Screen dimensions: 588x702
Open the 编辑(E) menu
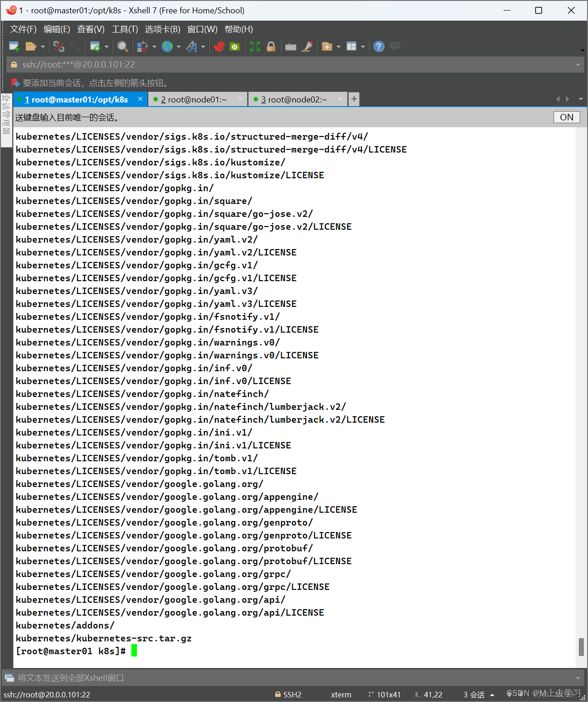[57, 29]
